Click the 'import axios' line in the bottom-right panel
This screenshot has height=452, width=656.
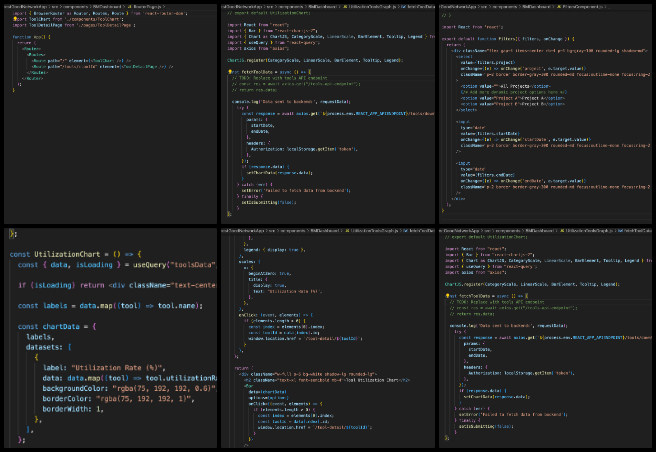476,272
